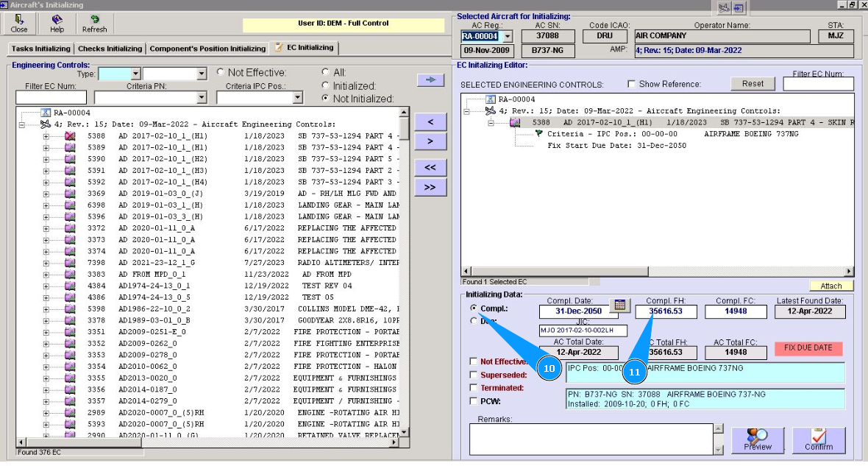Open the Criteria PN dropdown
Screen dimensions: 868x466
pyautogui.click(x=202, y=98)
